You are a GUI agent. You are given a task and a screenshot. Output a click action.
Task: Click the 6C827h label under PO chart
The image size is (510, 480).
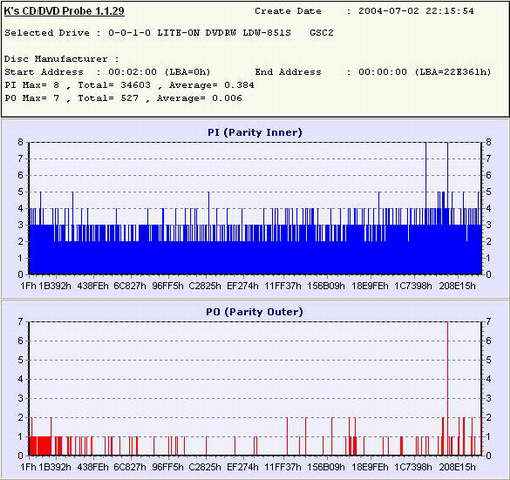130,467
